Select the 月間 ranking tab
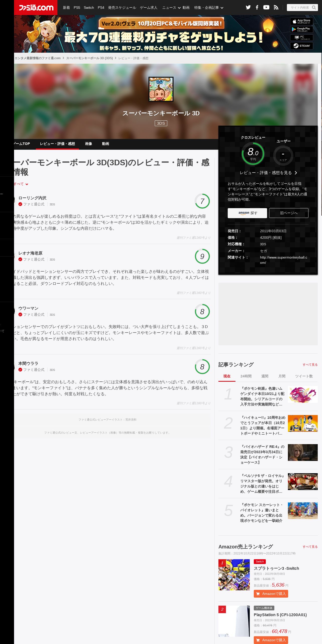 point(282,376)
